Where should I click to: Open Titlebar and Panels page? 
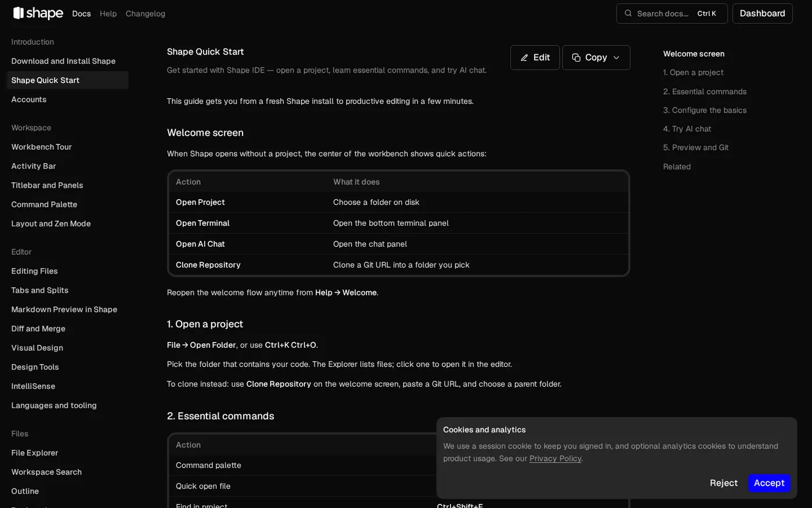point(67,185)
